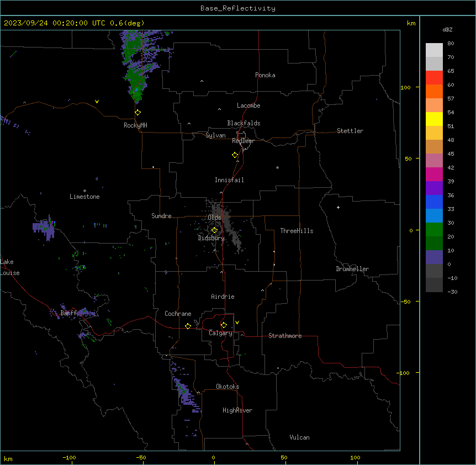Screen dimensions: 476x465
Task: Click the light gray 80-70 dBZ legend swatch
Action: click(434, 50)
